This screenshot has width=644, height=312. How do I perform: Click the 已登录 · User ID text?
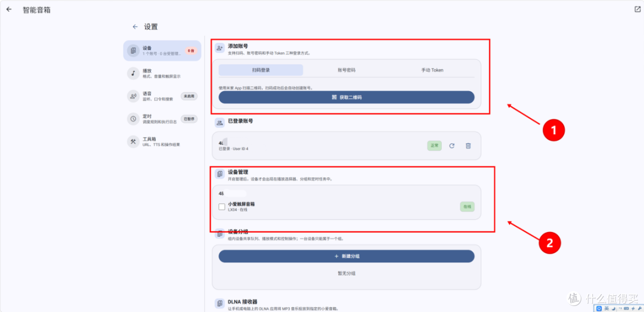click(233, 149)
